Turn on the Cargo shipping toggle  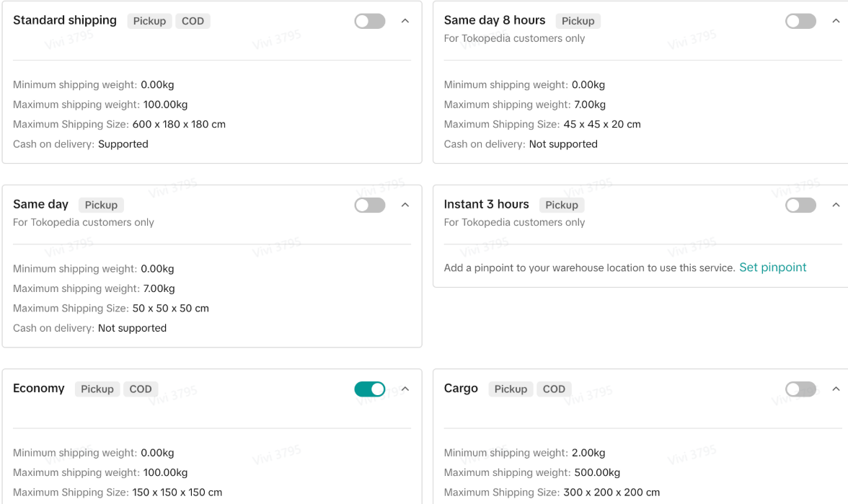tap(800, 389)
